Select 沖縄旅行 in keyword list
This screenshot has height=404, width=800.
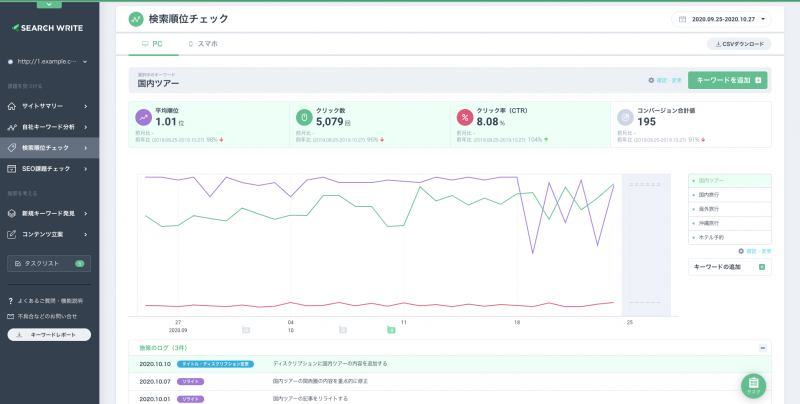point(730,223)
